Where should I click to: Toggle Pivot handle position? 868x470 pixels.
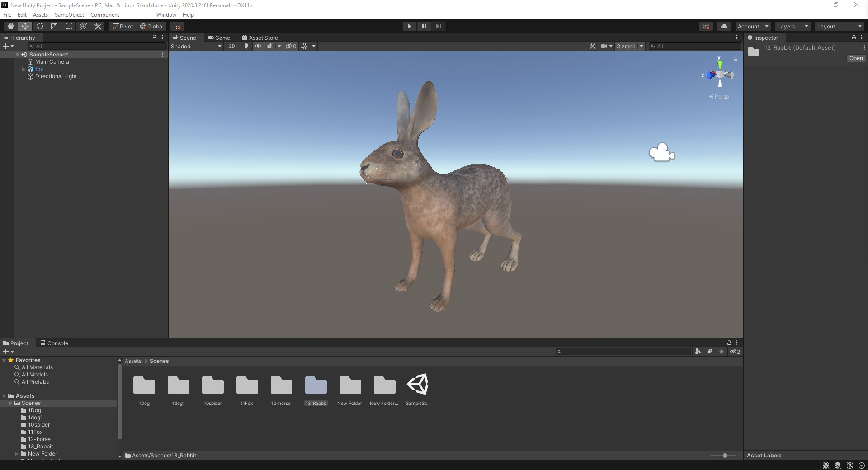pos(123,26)
